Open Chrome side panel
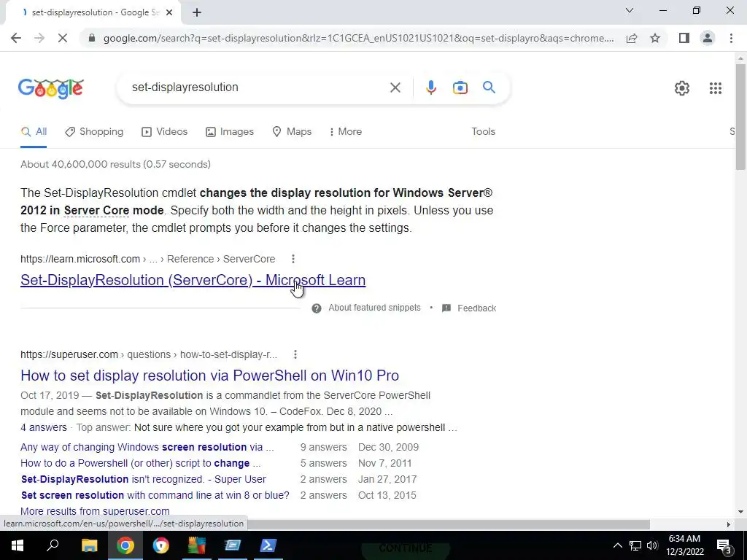Viewport: 747px width, 560px height. (684, 38)
